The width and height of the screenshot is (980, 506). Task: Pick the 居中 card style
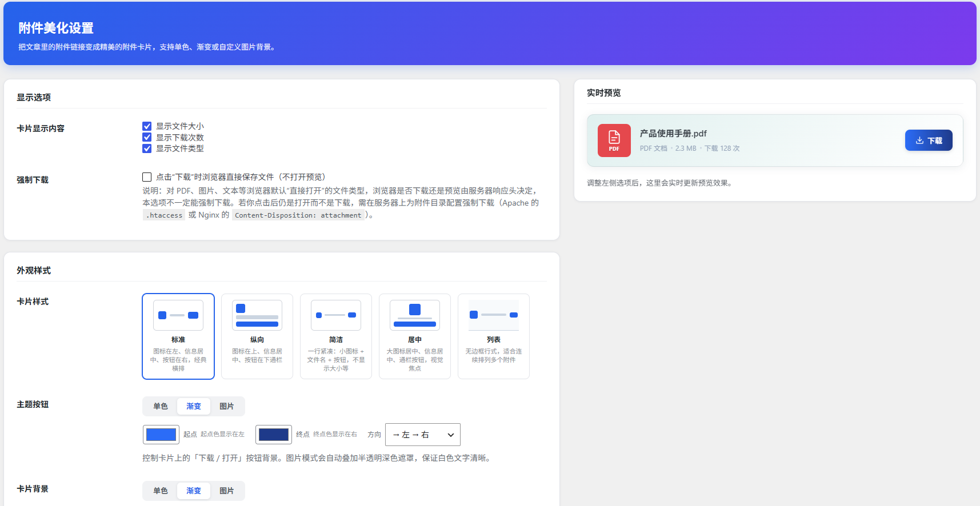[415, 336]
